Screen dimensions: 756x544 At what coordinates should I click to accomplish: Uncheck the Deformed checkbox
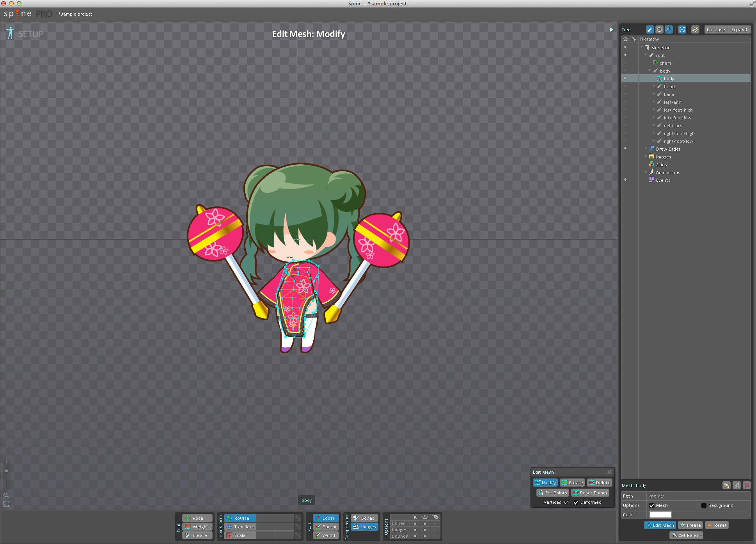[x=576, y=503]
